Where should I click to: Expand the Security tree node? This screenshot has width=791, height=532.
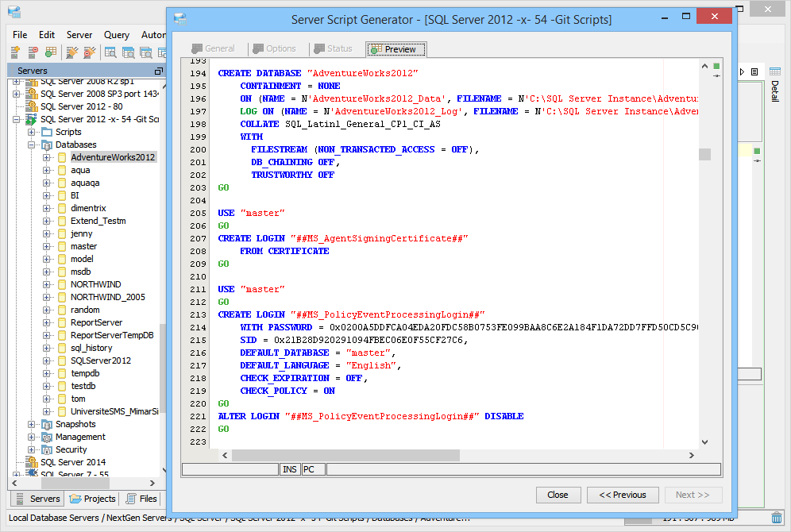[31, 449]
